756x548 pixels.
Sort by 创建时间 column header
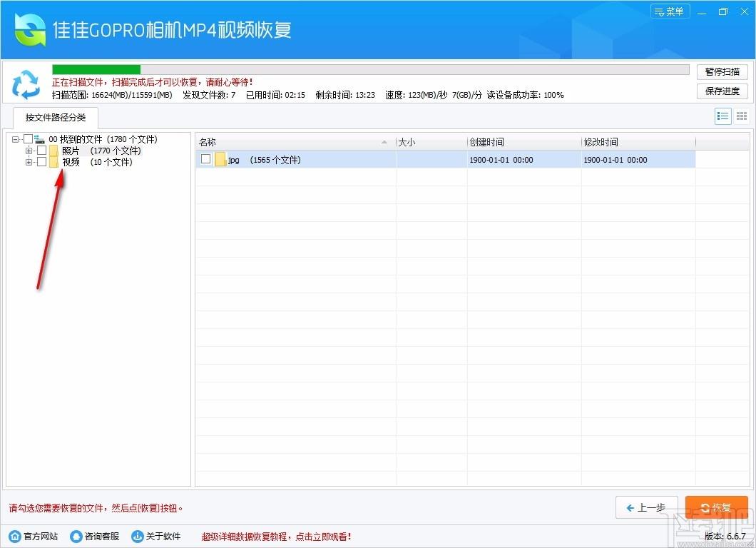click(524, 142)
